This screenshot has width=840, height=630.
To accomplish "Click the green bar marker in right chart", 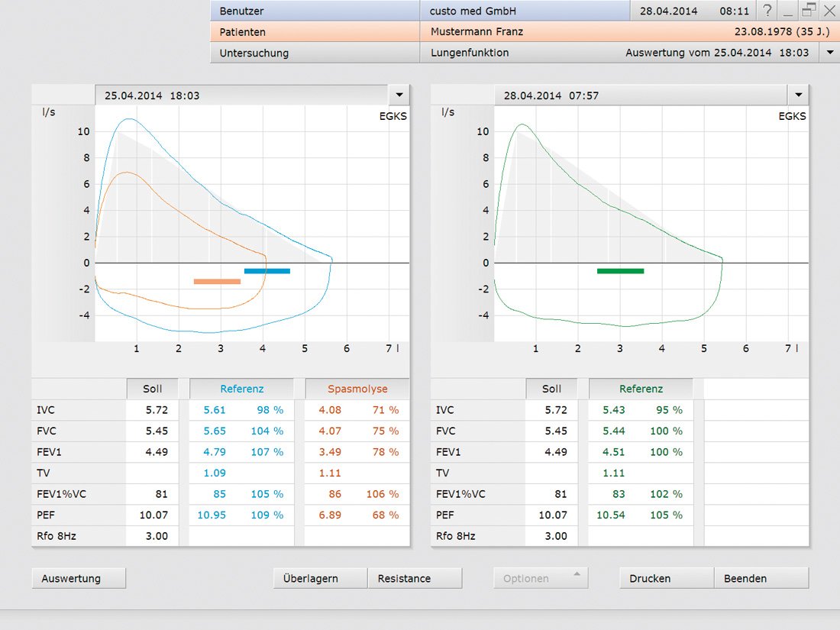I will [x=620, y=271].
